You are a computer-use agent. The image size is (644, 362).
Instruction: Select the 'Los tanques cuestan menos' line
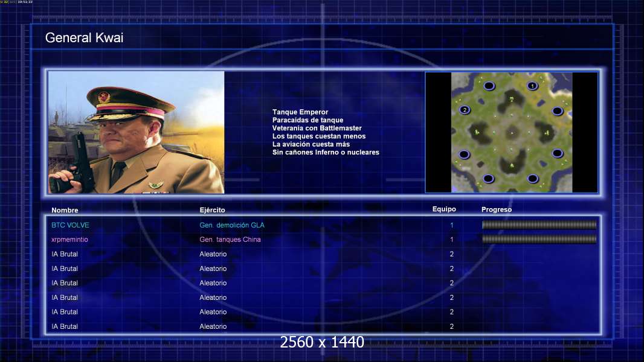click(319, 136)
